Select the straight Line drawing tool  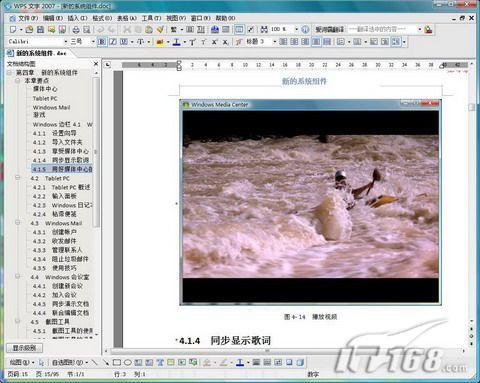click(95, 362)
